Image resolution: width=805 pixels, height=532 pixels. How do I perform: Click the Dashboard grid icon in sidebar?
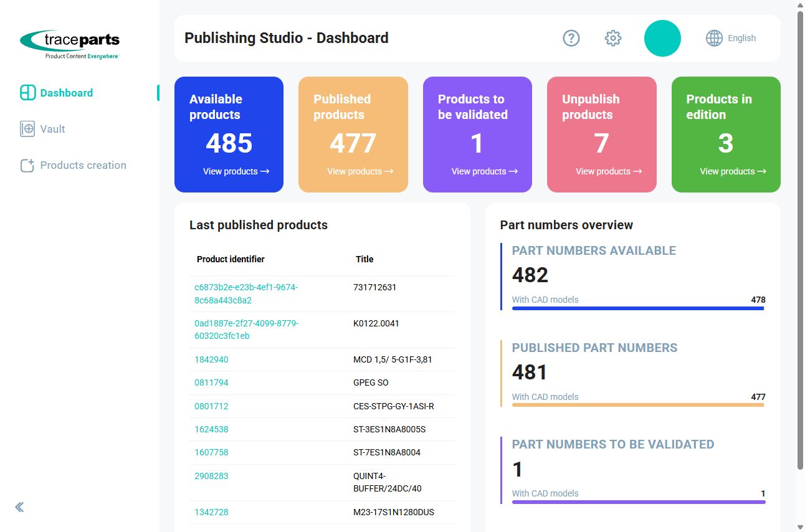coord(27,93)
